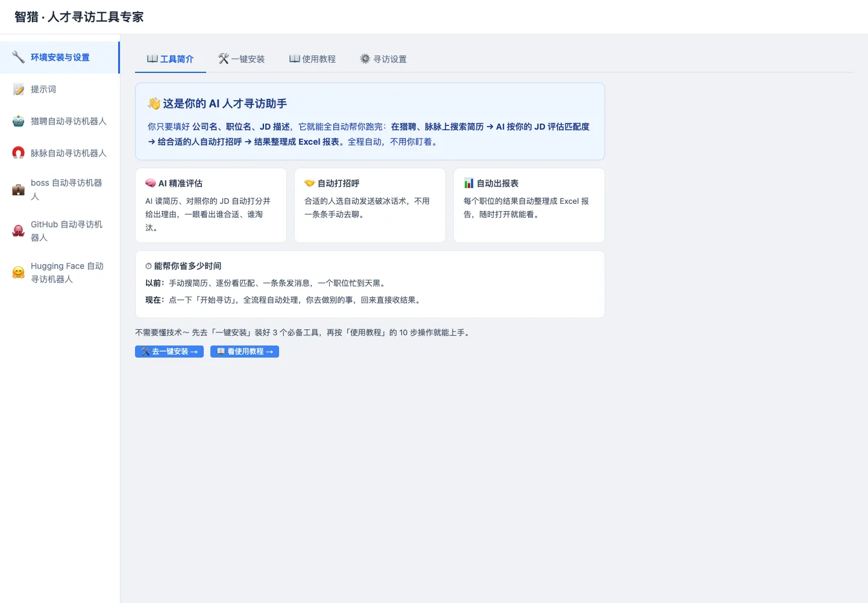Click the wrench icon beside 环境安装与设置
This screenshot has width=868, height=603.
19,57
